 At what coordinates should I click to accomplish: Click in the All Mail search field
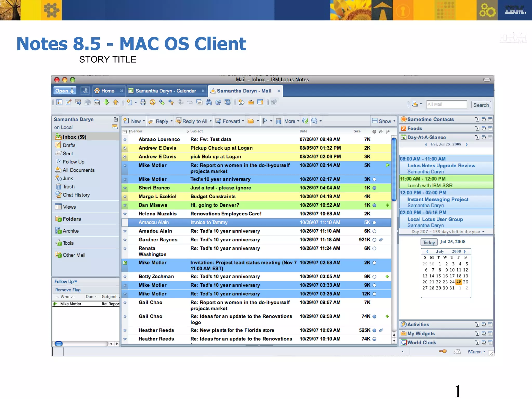tap(447, 104)
